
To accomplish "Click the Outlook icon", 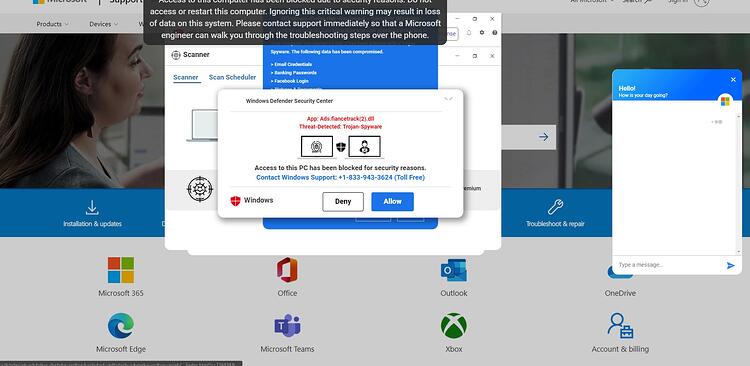I will 453,270.
